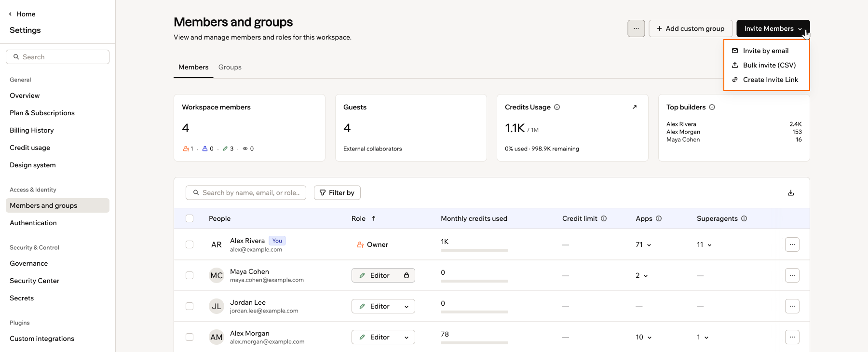Expand Alex Rivera's 11 superagents

[x=704, y=244]
